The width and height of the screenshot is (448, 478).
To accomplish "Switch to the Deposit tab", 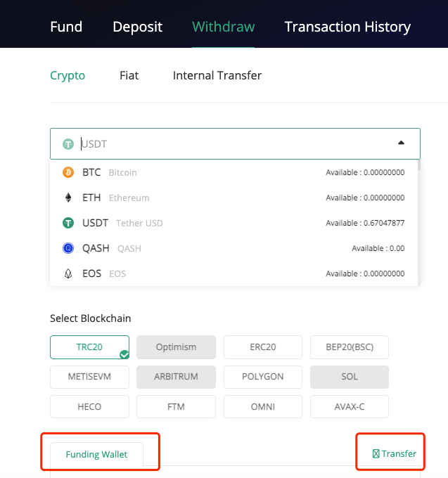I will [137, 27].
